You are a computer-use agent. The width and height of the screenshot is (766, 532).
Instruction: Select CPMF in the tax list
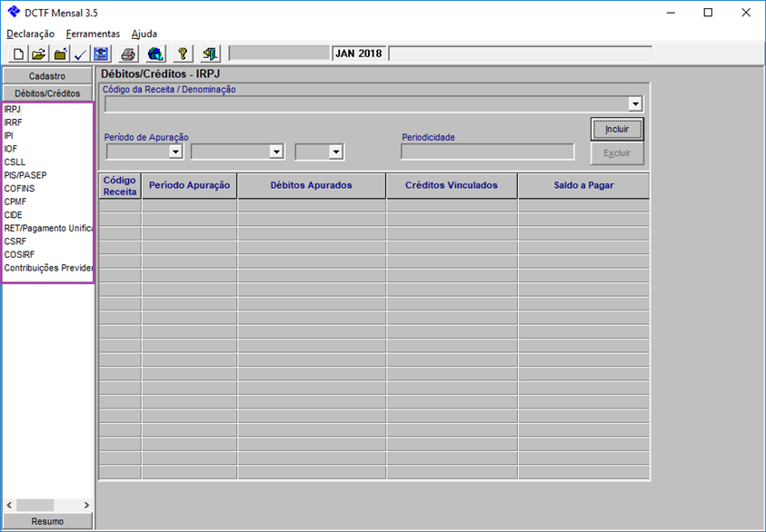click(15, 202)
